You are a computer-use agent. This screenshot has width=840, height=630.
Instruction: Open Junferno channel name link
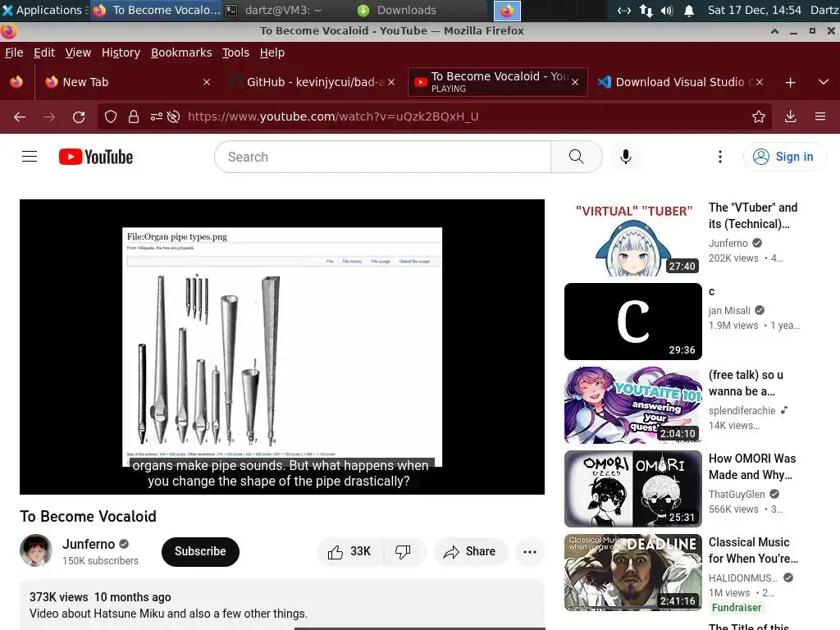(89, 545)
